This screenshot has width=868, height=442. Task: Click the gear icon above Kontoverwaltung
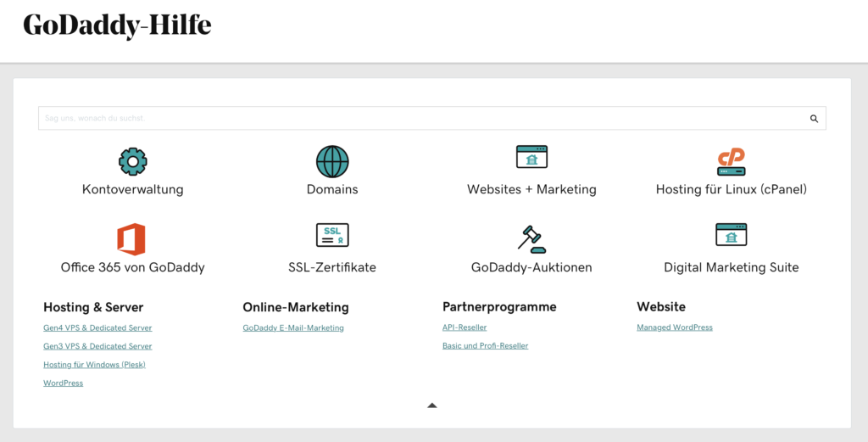(133, 162)
